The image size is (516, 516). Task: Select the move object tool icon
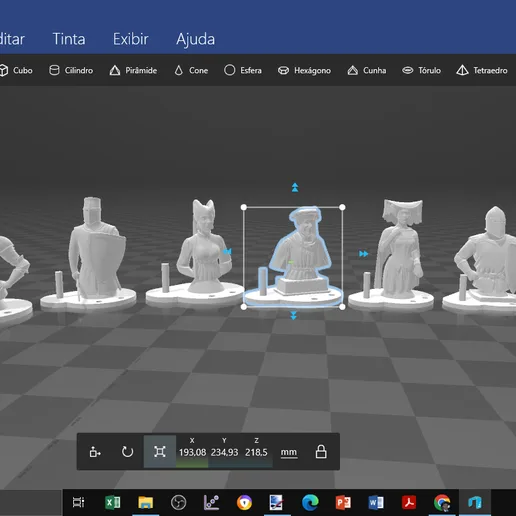pos(95,452)
